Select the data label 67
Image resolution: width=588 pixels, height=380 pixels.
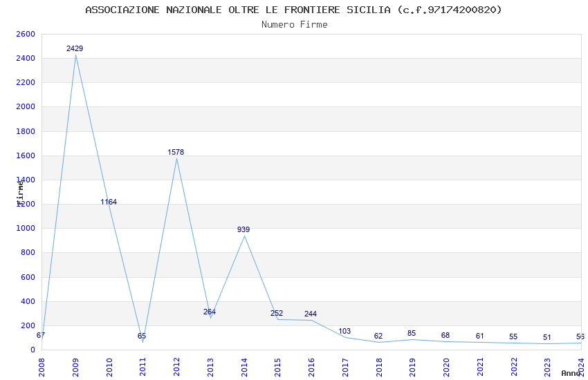point(41,336)
